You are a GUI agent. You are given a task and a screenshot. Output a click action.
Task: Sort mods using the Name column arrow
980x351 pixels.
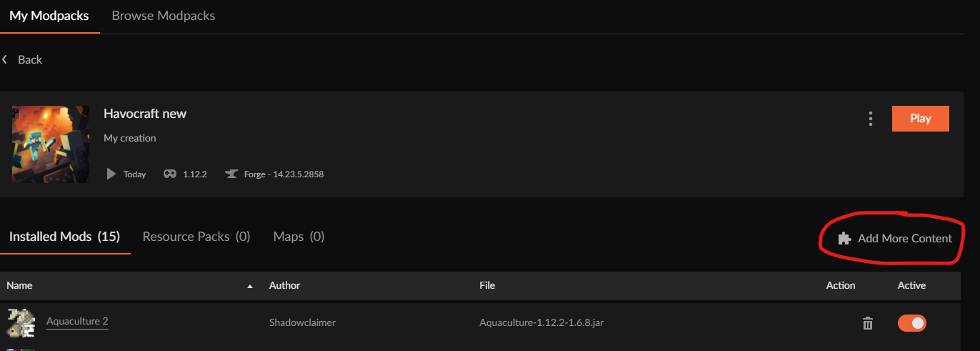coord(250,286)
